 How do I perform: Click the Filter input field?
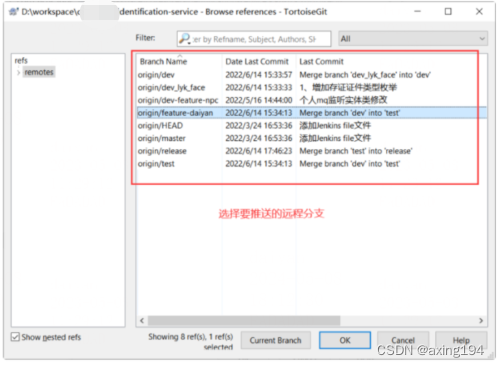pos(254,39)
